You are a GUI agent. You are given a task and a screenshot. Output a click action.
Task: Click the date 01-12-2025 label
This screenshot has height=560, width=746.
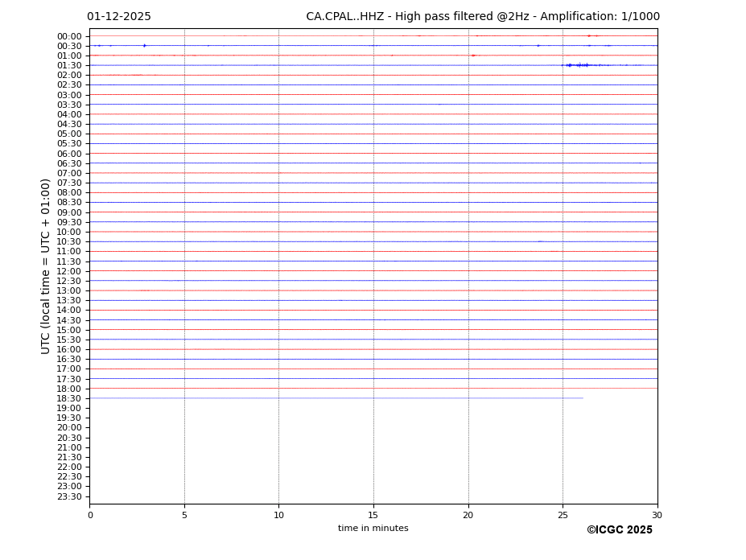pos(119,17)
